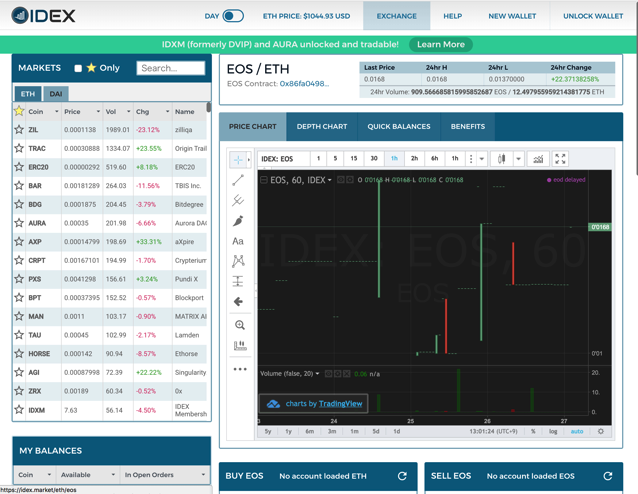Sort markets by Coin dropdown

pos(57,111)
